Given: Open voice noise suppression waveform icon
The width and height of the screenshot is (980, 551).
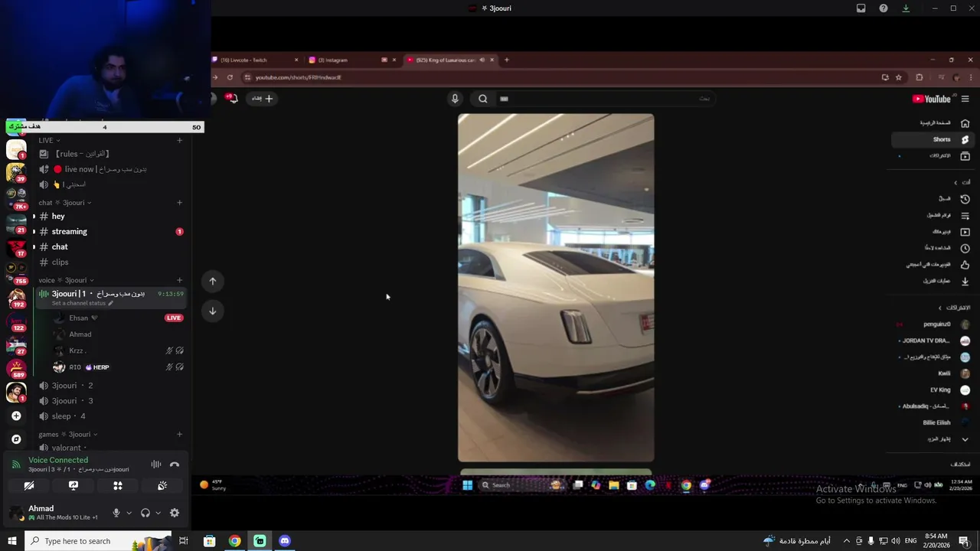Looking at the screenshot, I should coord(156,465).
